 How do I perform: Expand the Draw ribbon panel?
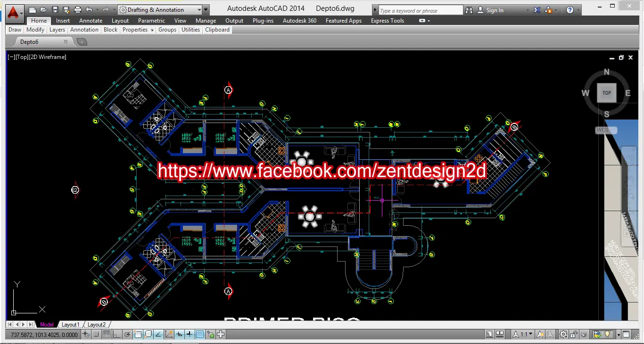pyautogui.click(x=15, y=30)
